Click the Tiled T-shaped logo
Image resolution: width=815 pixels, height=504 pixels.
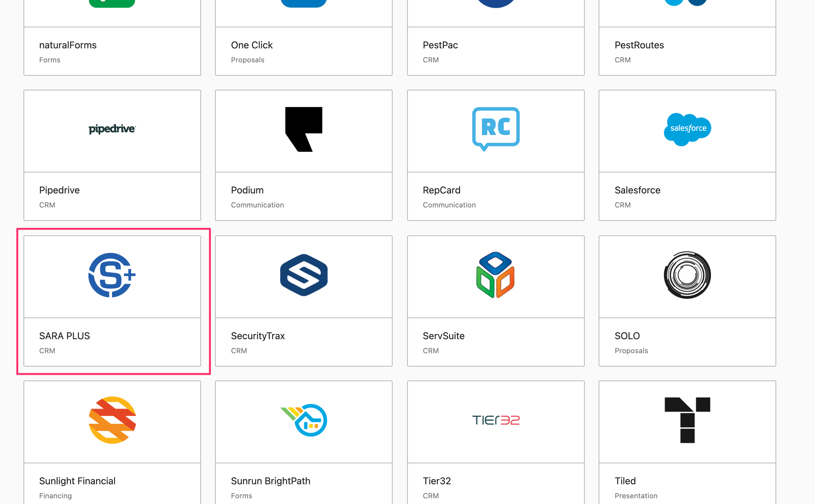coord(687,420)
